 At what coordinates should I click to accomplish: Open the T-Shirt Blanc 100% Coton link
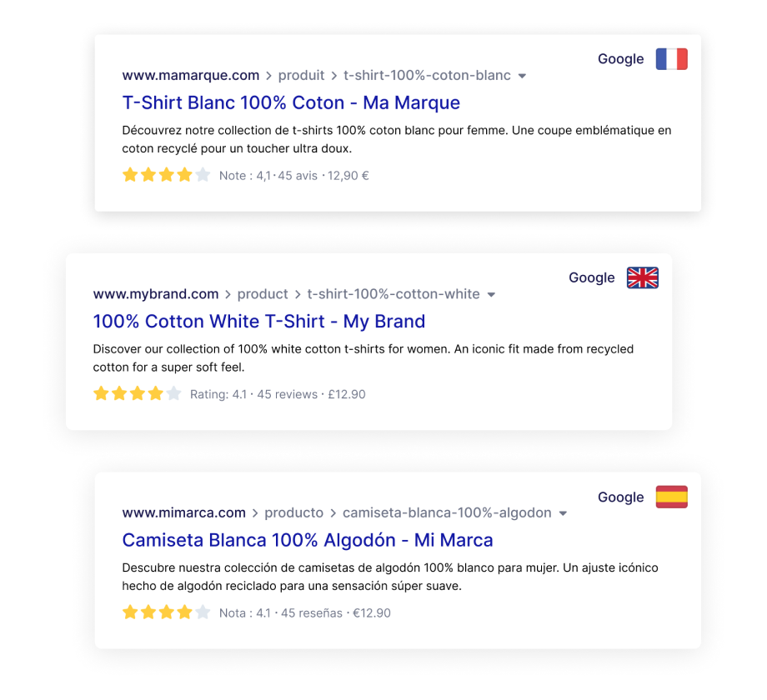pos(291,102)
